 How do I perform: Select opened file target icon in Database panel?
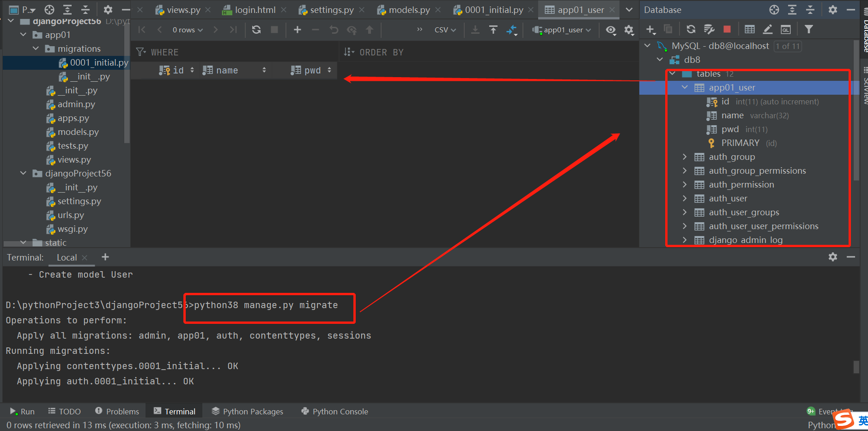tap(774, 10)
